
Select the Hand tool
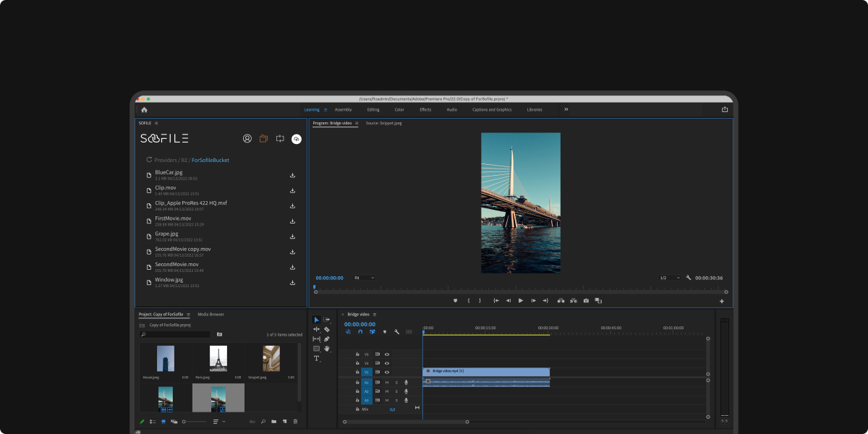[327, 349]
